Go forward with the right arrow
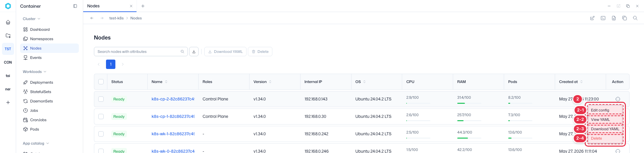644x153 pixels. (x=102, y=18)
